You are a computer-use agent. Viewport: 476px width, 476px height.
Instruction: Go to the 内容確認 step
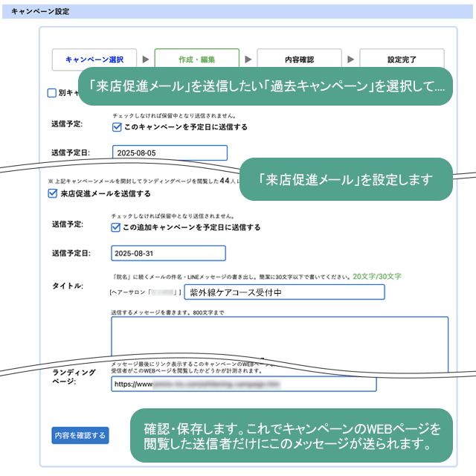pyautogui.click(x=299, y=58)
